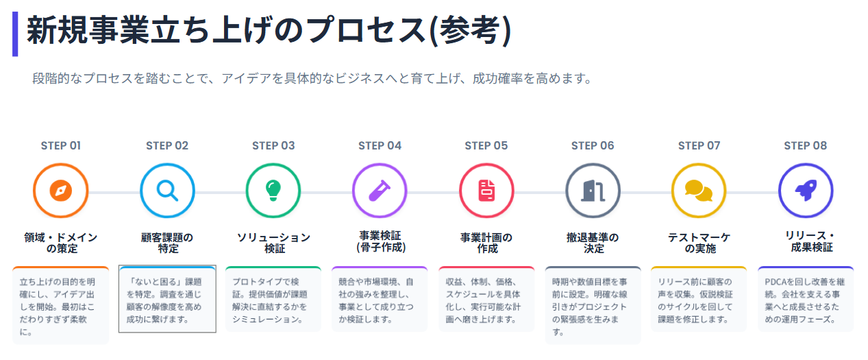Open the 「ないと困る」課題を特定 description card

click(167, 298)
